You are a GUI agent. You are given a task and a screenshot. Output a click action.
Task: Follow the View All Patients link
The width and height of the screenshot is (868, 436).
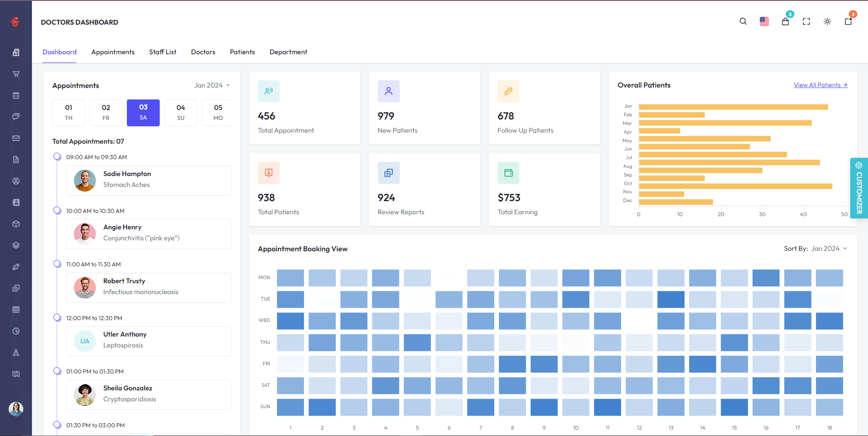[821, 85]
